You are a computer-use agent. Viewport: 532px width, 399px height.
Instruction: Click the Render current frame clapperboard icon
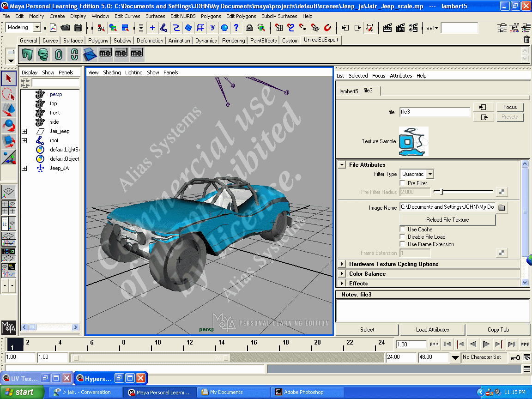point(387,28)
